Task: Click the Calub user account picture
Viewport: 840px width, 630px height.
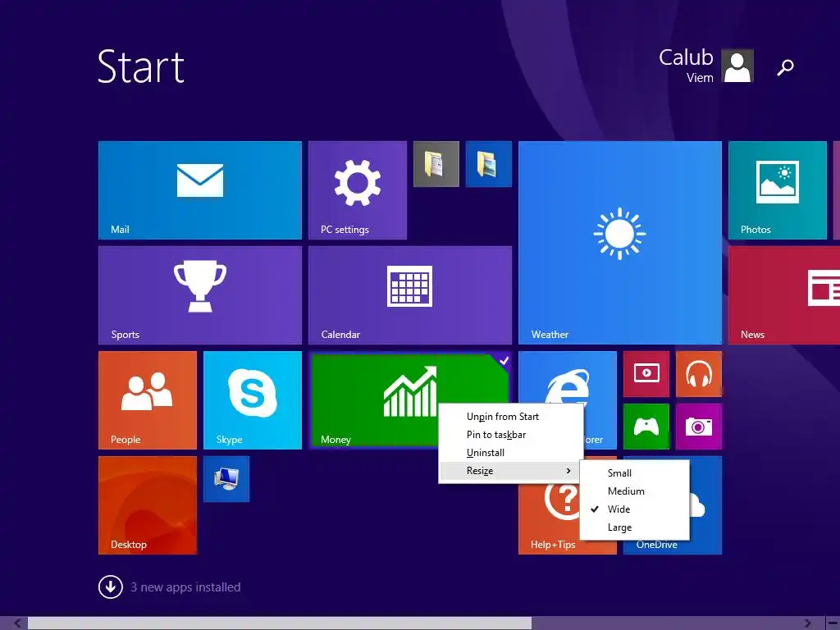Action: (737, 66)
